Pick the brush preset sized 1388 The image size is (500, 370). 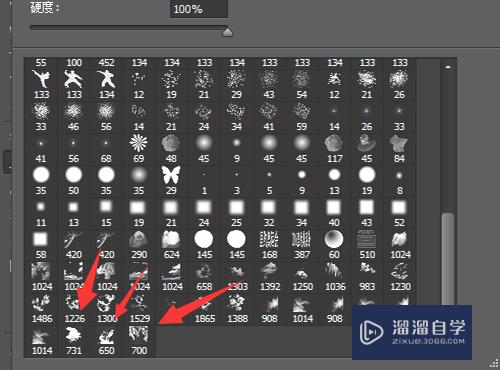click(237, 303)
